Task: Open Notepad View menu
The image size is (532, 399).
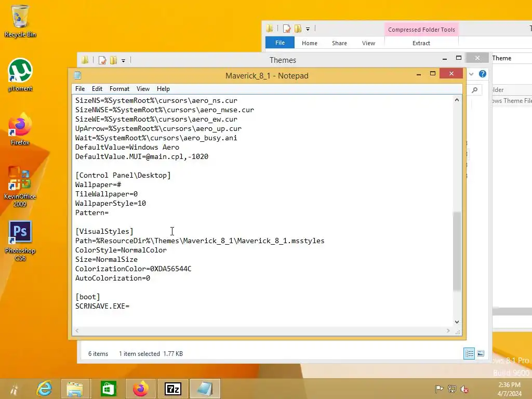Action: point(143,88)
